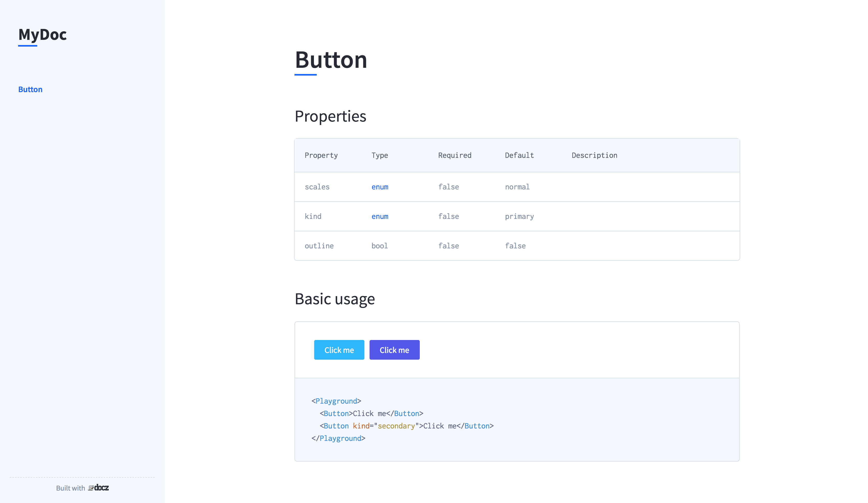
Task: Click the enum type in kind row
Action: [380, 217]
